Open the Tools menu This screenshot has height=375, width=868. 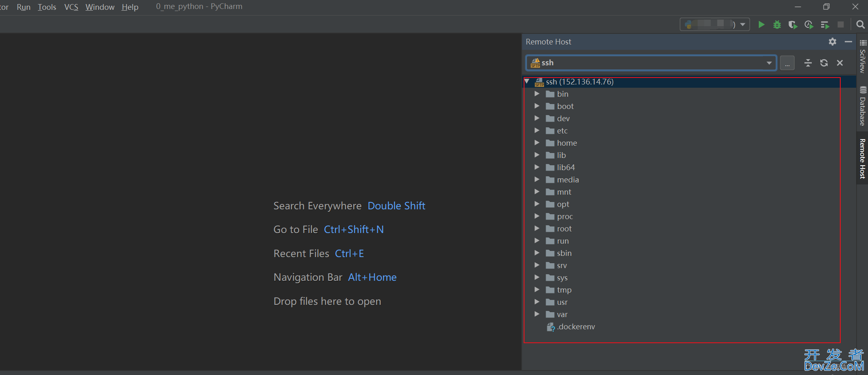coord(47,7)
